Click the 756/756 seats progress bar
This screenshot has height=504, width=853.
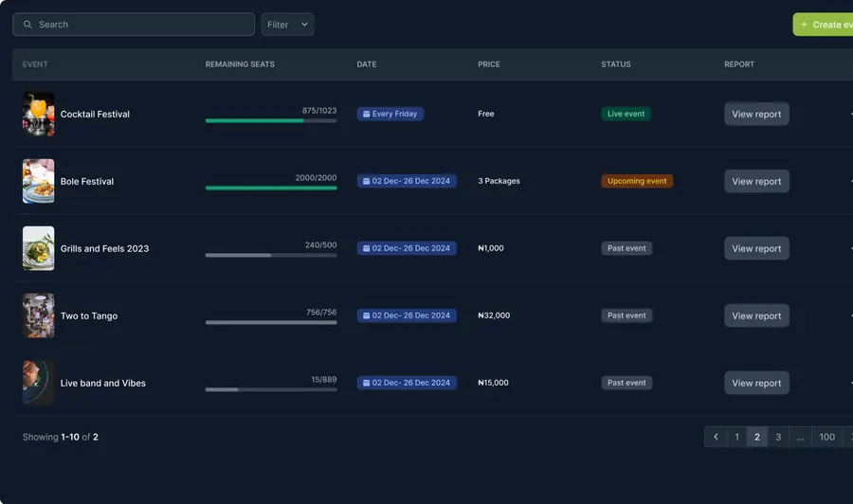click(x=271, y=322)
